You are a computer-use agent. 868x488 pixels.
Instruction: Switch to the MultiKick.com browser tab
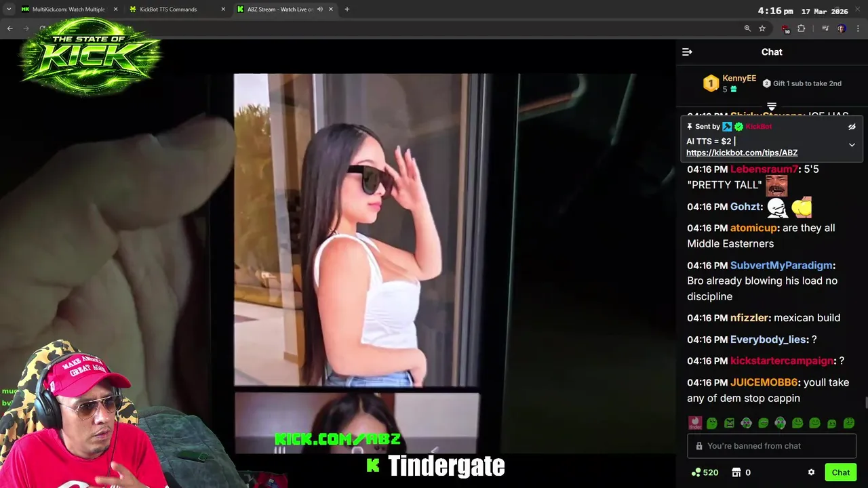[68, 9]
